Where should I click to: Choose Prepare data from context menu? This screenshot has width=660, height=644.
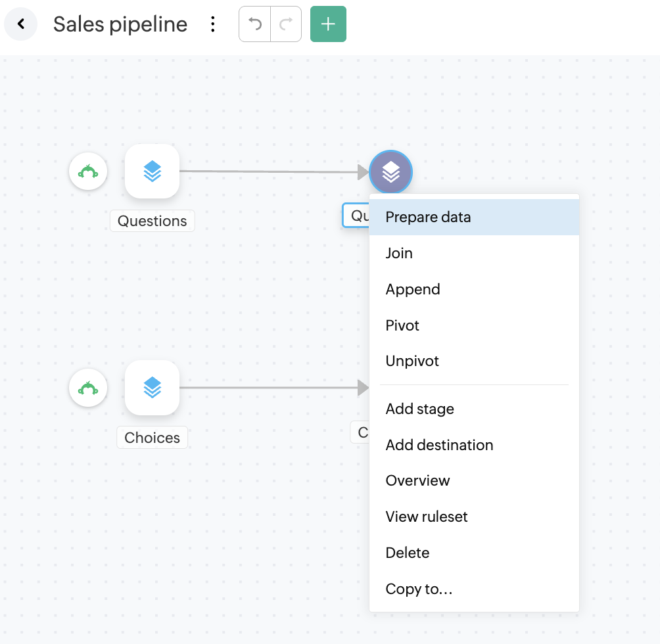click(428, 218)
